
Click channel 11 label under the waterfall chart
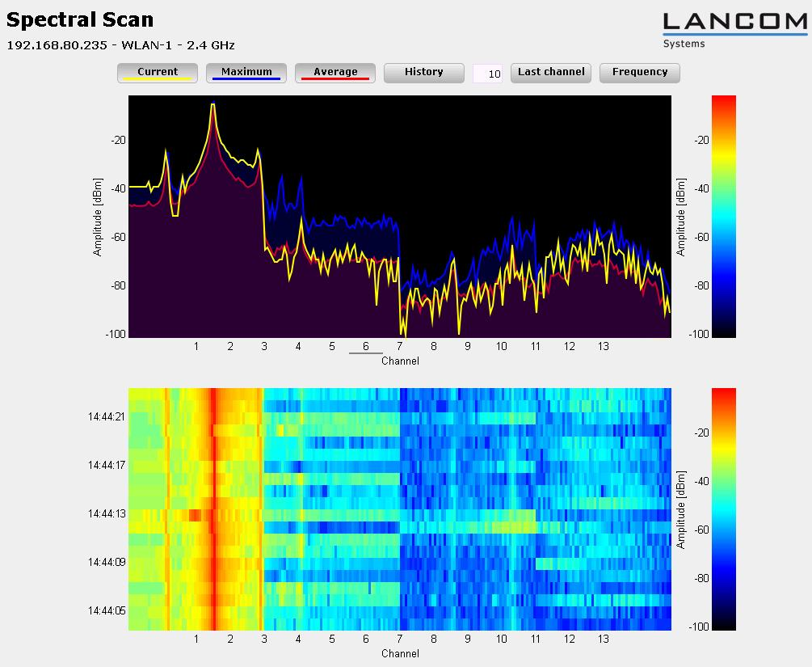click(535, 639)
